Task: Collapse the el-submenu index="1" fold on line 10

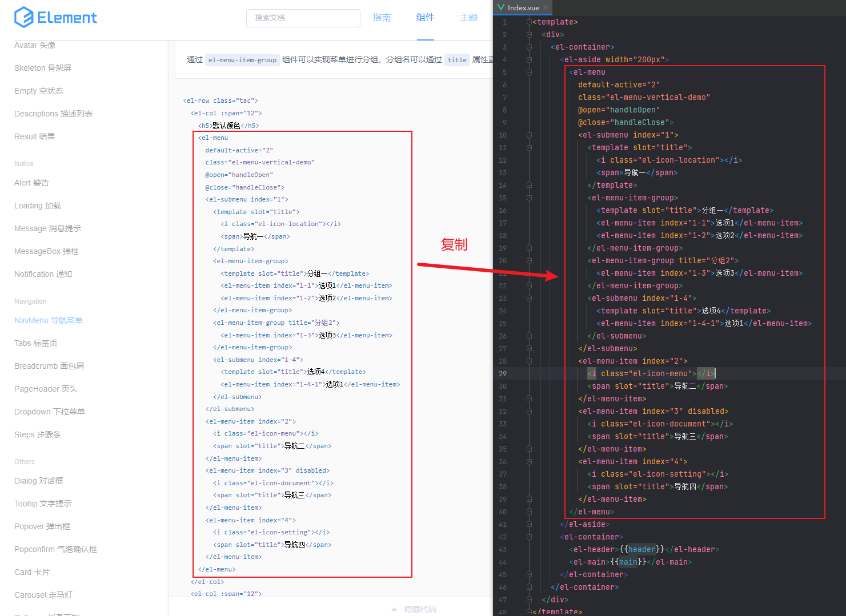Action: (x=529, y=135)
